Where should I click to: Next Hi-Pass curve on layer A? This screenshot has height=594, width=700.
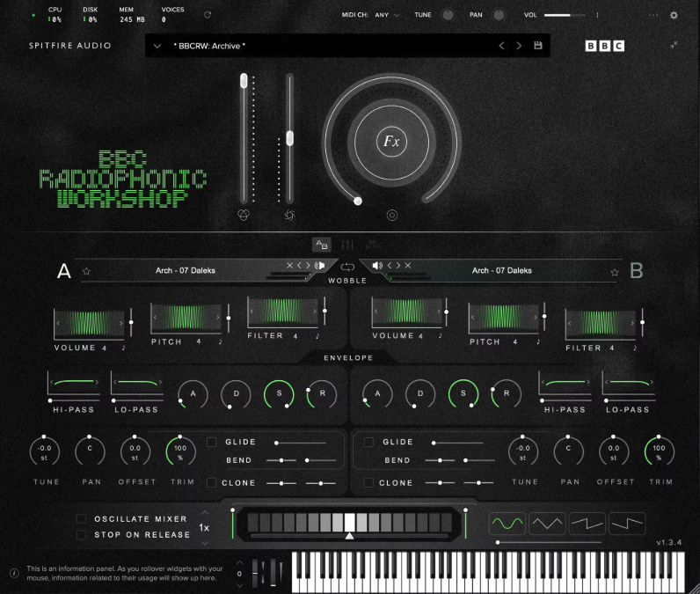point(97,382)
